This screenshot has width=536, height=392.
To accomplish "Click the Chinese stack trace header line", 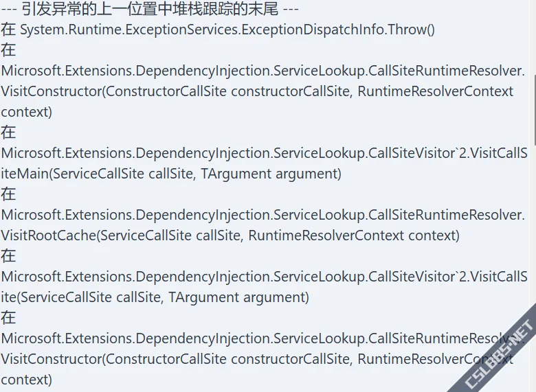I will (x=150, y=9).
